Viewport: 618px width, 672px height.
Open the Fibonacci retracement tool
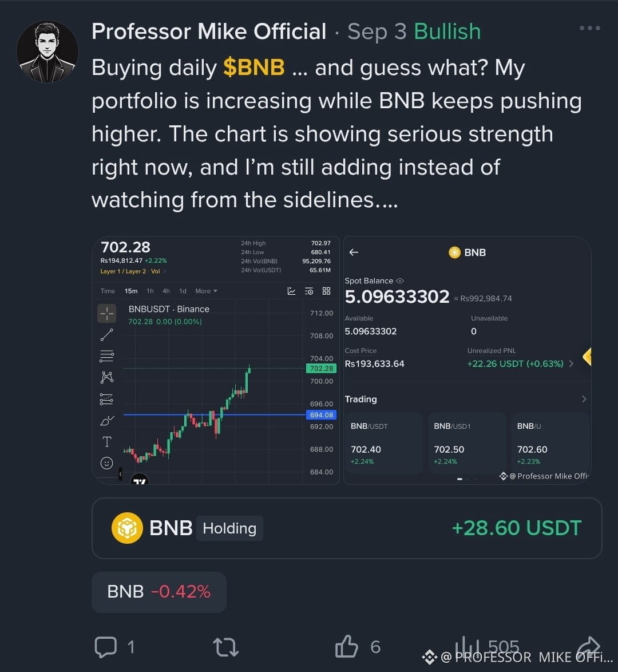[106, 355]
